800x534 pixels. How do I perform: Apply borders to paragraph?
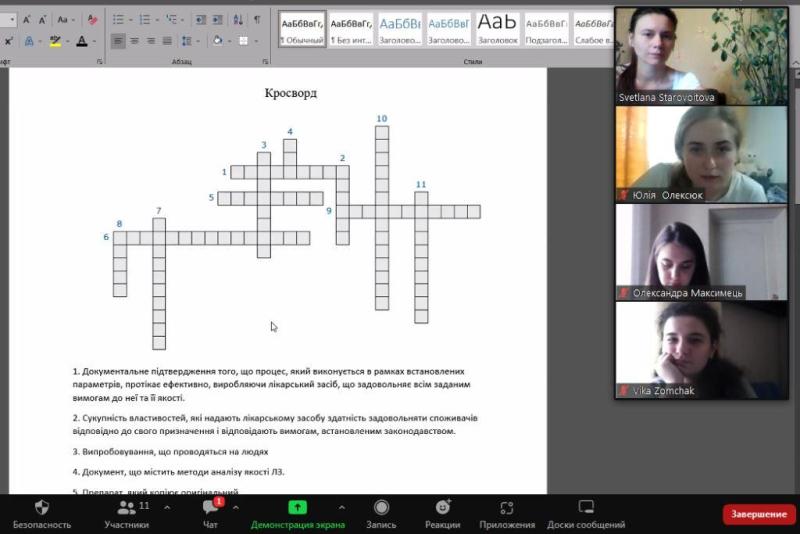pyautogui.click(x=243, y=41)
